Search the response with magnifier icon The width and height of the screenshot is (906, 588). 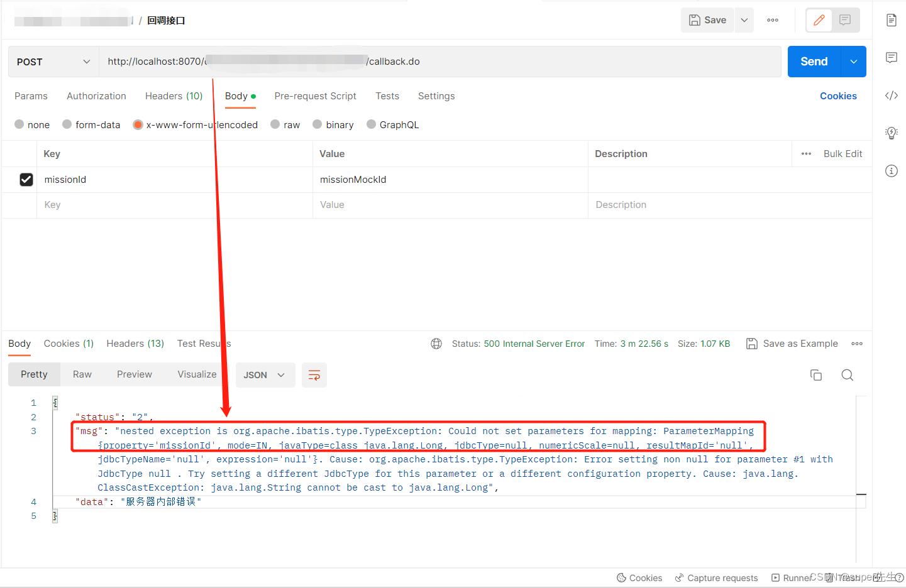(x=848, y=375)
